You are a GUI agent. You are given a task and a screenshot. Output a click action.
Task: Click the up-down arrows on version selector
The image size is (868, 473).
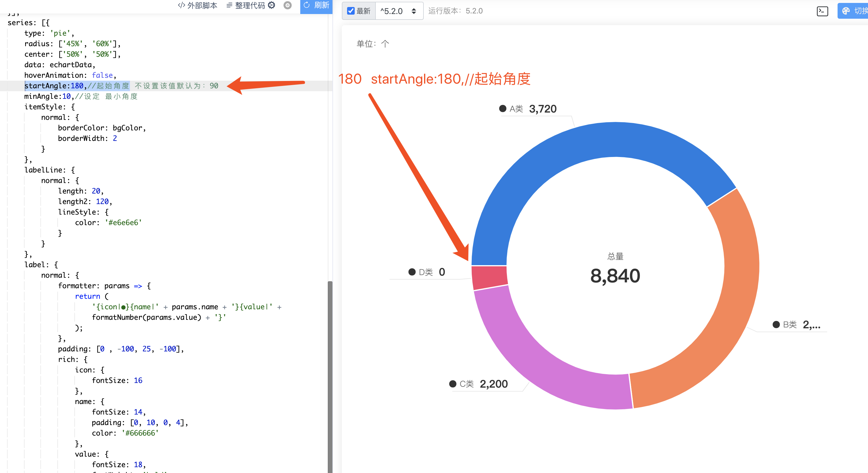414,11
